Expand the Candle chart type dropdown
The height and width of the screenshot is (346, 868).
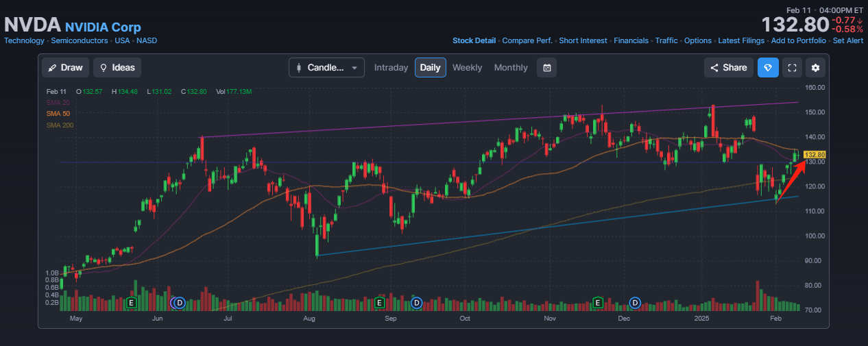pyautogui.click(x=327, y=68)
